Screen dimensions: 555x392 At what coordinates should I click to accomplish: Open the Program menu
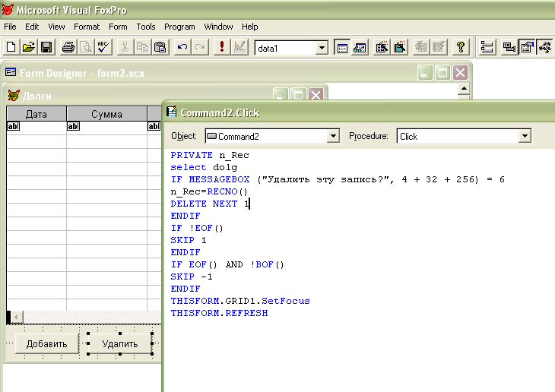179,27
